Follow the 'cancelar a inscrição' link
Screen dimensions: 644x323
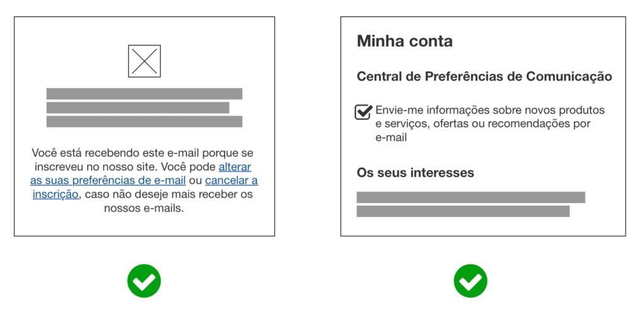(x=231, y=180)
